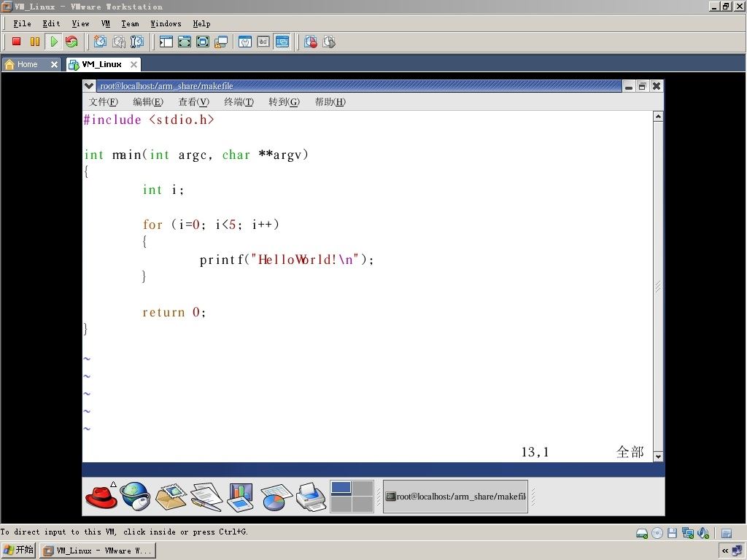The width and height of the screenshot is (747, 560).
Task: Click VM_Linux VMware taskbar button
Action: pos(98,551)
